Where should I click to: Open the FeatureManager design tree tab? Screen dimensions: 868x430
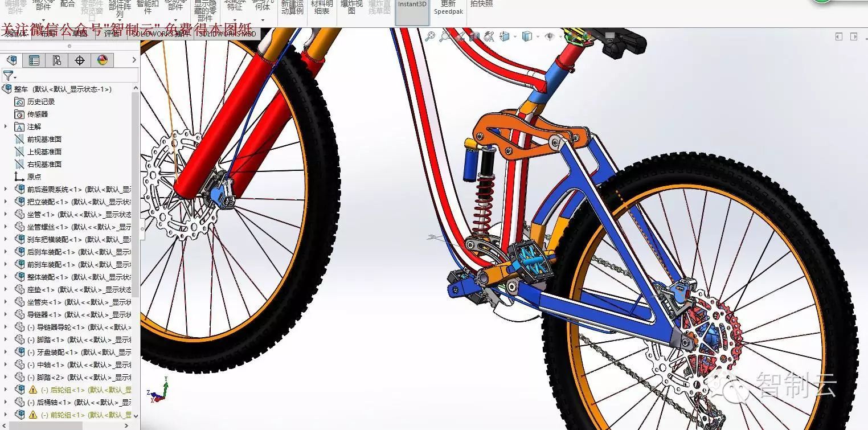(11, 60)
